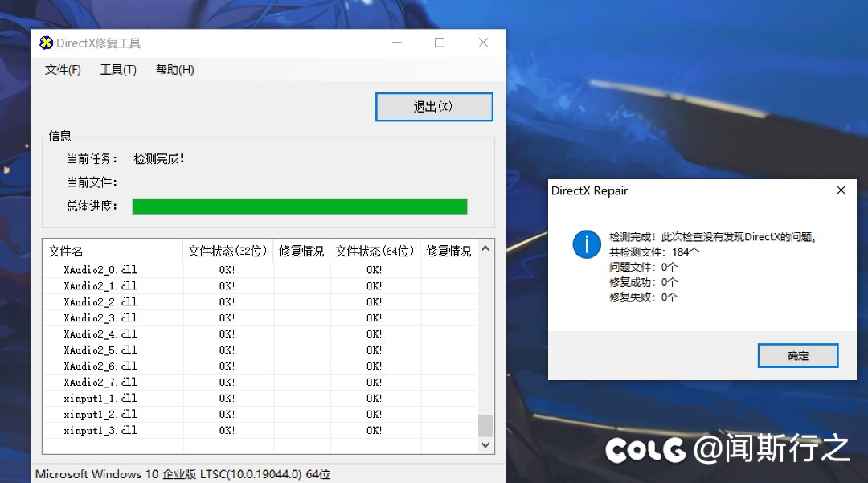Open the 文件(F) menu
The height and width of the screenshot is (483, 868).
tap(62, 70)
